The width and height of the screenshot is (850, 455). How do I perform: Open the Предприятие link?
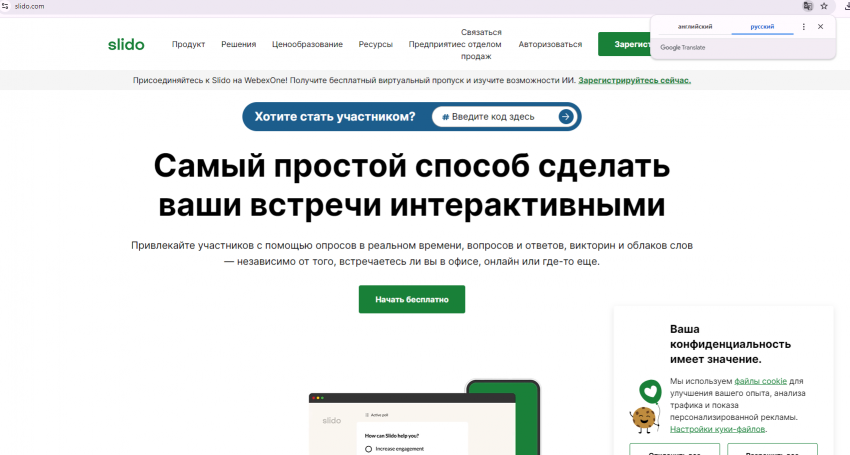[433, 44]
